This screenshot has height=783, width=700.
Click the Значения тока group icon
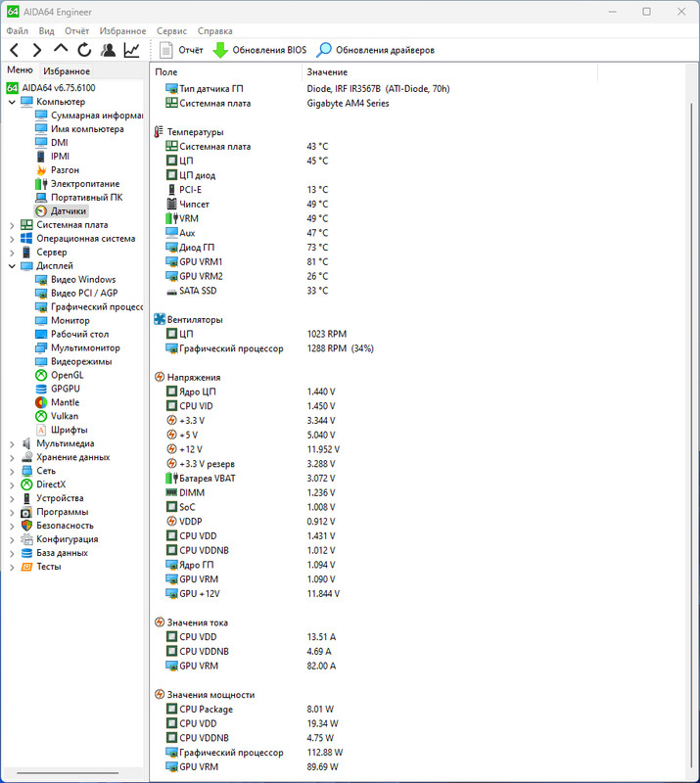click(x=160, y=622)
